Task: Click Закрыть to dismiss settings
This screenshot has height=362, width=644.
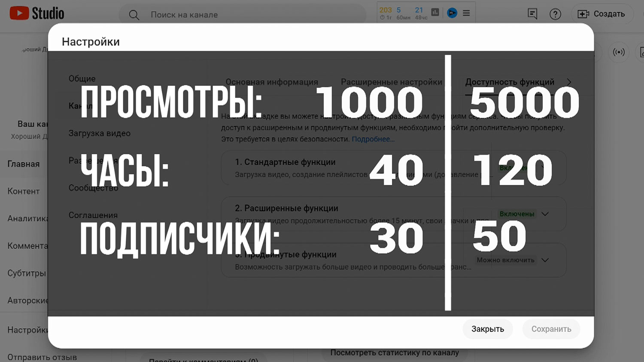Action: coord(488,329)
